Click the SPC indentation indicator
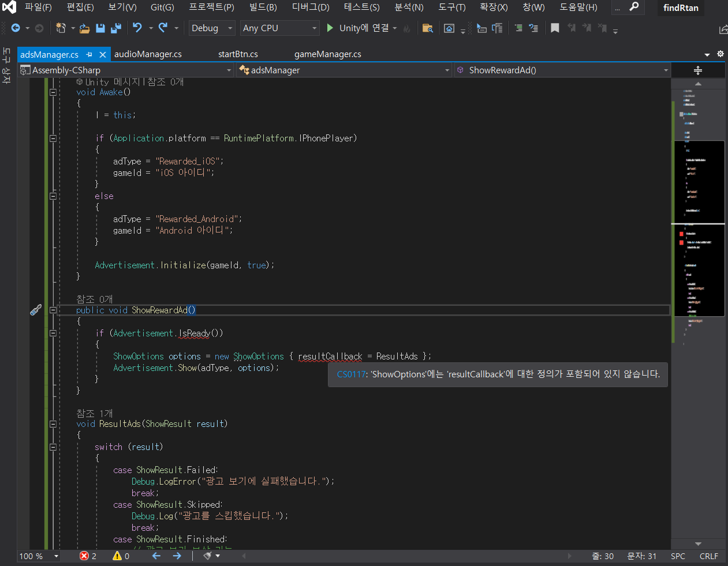This screenshot has height=566, width=728. pyautogui.click(x=678, y=556)
